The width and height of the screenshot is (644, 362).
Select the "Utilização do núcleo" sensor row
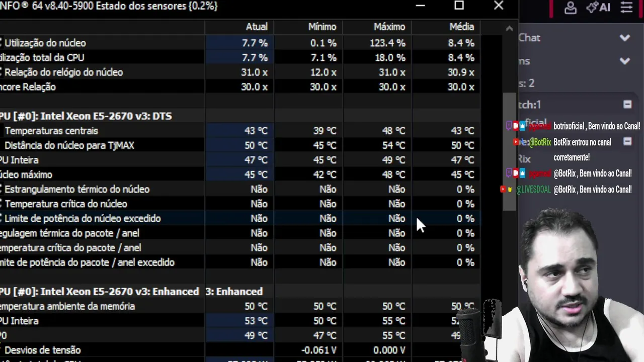[240, 43]
